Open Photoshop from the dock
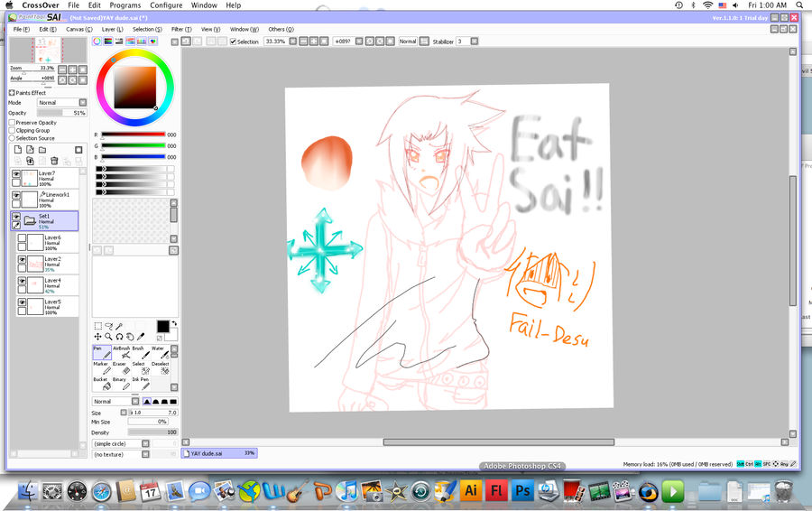Viewport: 812px width, 511px height. point(522,490)
